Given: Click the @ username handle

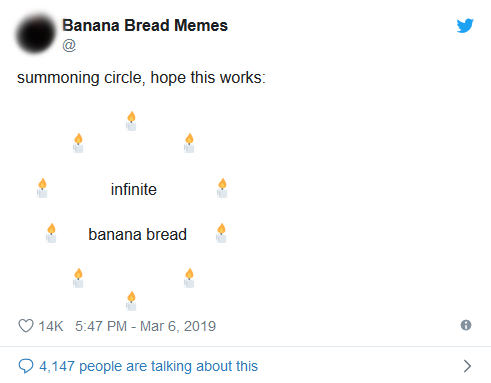Looking at the screenshot, I should [69, 45].
